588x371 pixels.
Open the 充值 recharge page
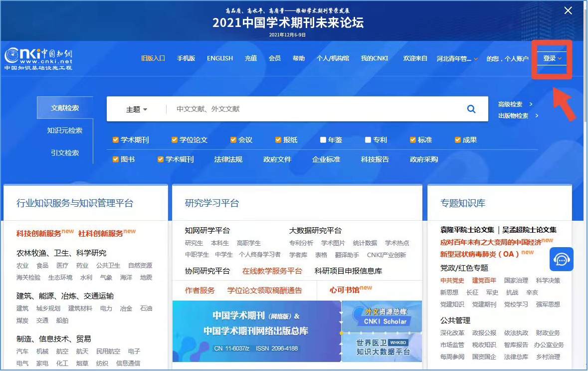point(251,58)
